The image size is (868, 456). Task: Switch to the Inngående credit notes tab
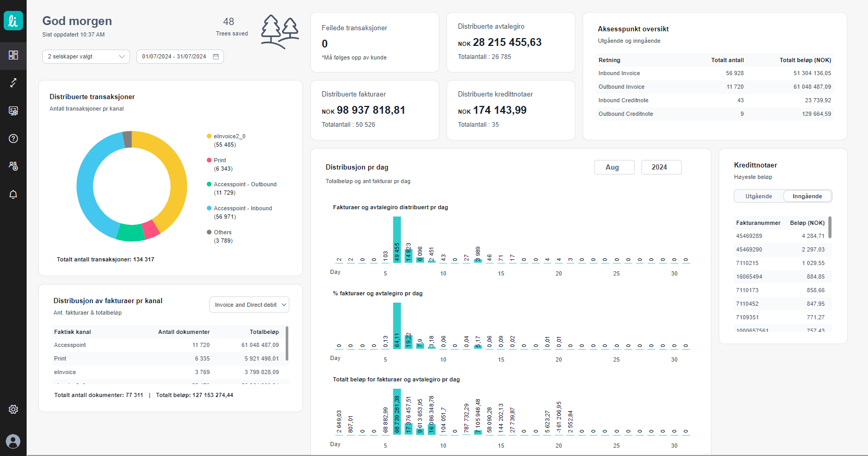(807, 196)
